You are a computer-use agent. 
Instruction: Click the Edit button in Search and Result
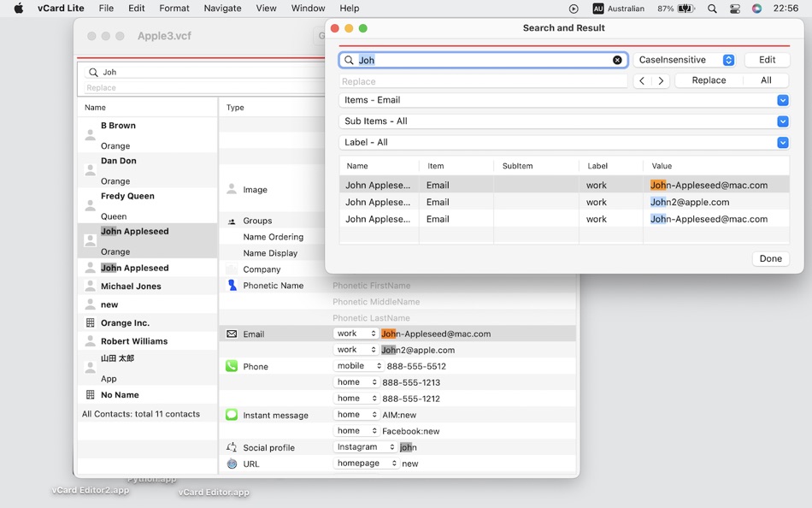(x=767, y=60)
